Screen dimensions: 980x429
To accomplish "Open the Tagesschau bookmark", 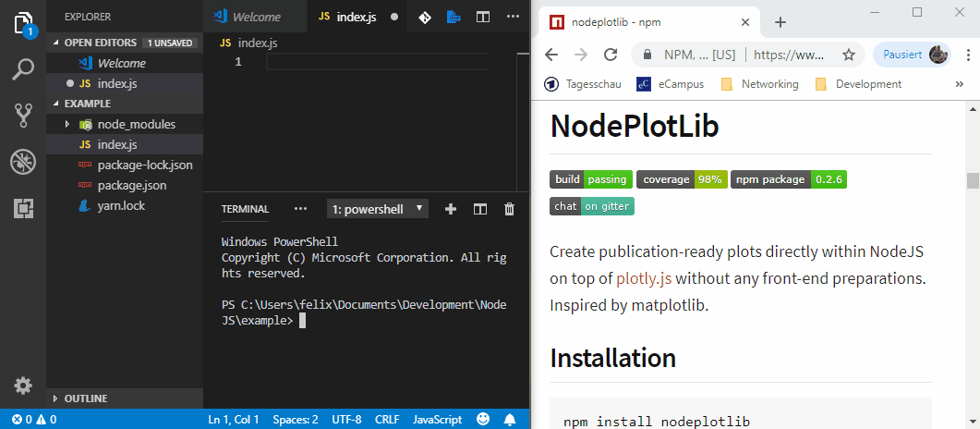I will [583, 84].
